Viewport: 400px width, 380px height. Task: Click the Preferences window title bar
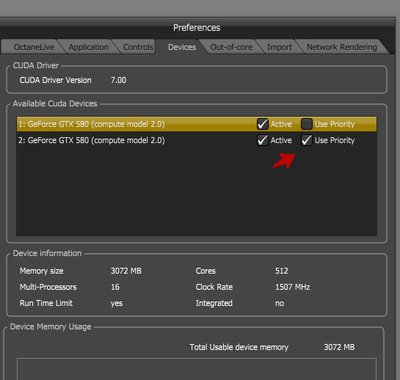click(197, 28)
